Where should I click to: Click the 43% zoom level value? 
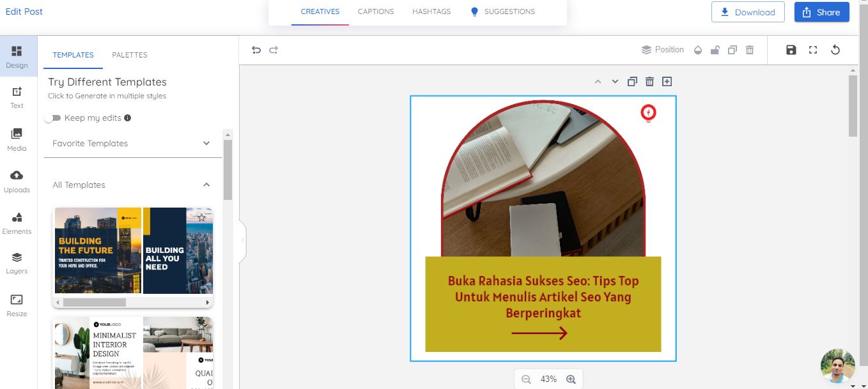coord(548,379)
